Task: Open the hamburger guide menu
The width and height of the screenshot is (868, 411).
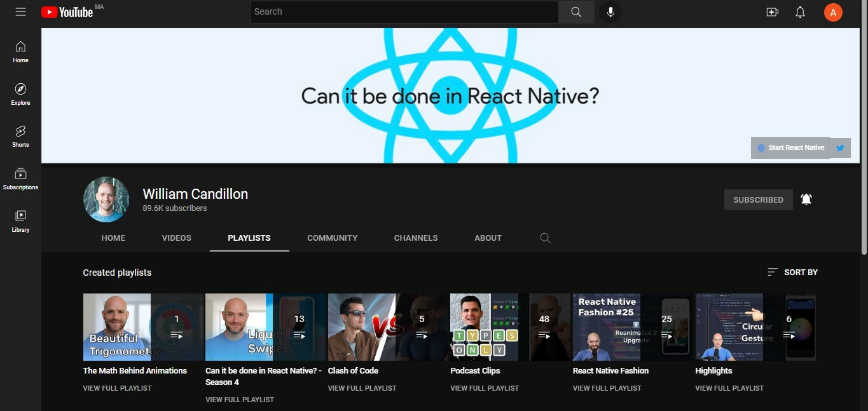Action: click(x=20, y=12)
